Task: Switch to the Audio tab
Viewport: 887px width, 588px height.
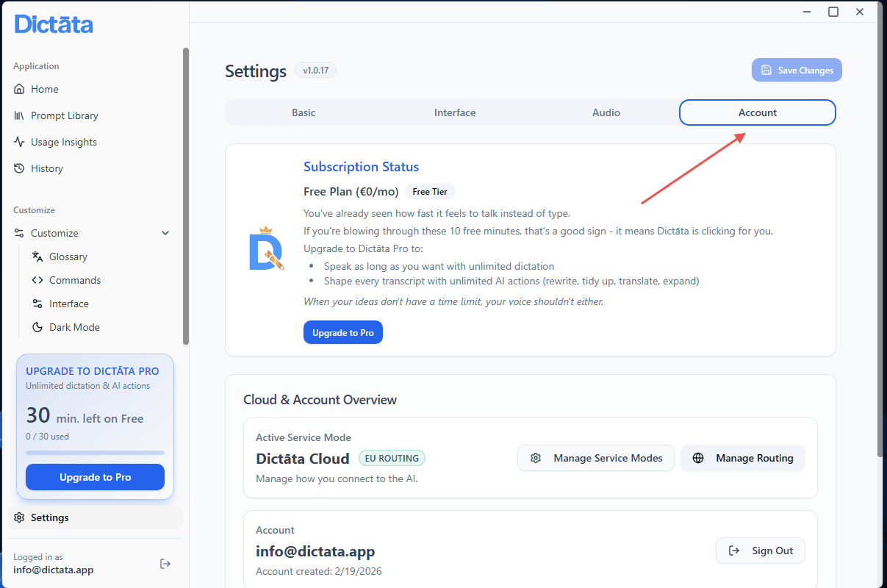Action: [606, 112]
